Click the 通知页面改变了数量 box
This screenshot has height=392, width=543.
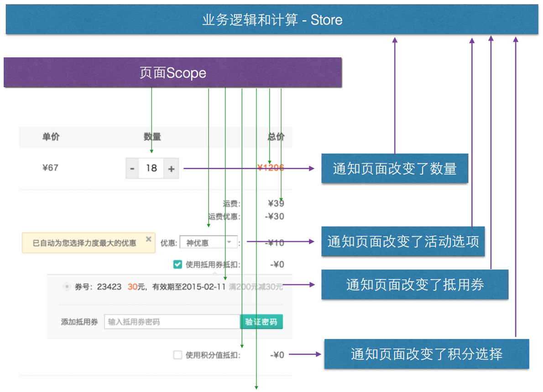point(395,168)
